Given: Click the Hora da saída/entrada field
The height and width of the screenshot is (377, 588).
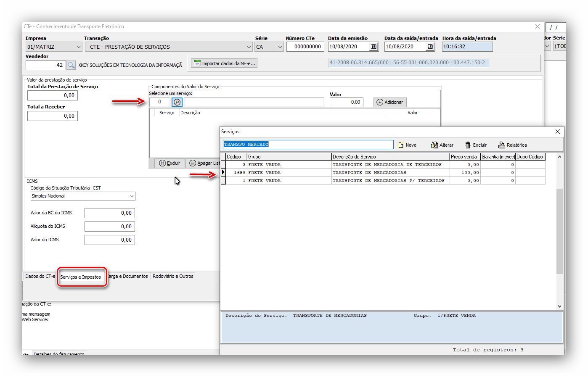Looking at the screenshot, I should (467, 47).
